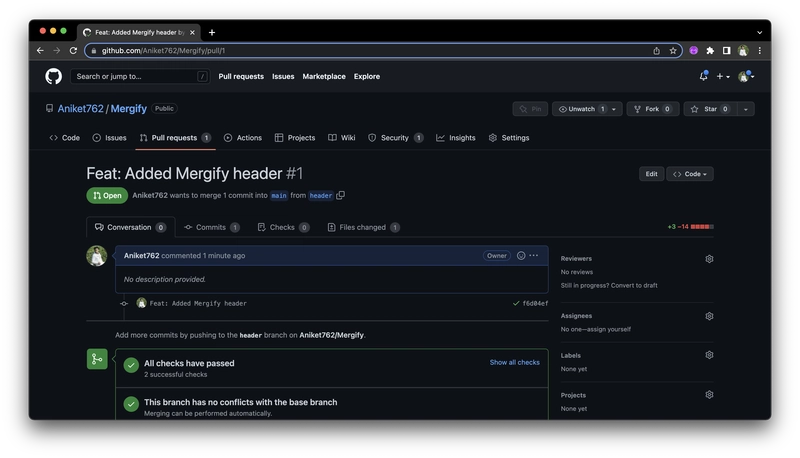Screen dimensions: 800x458
Task: Expand the Unwatch dropdown arrow
Action: (614, 109)
